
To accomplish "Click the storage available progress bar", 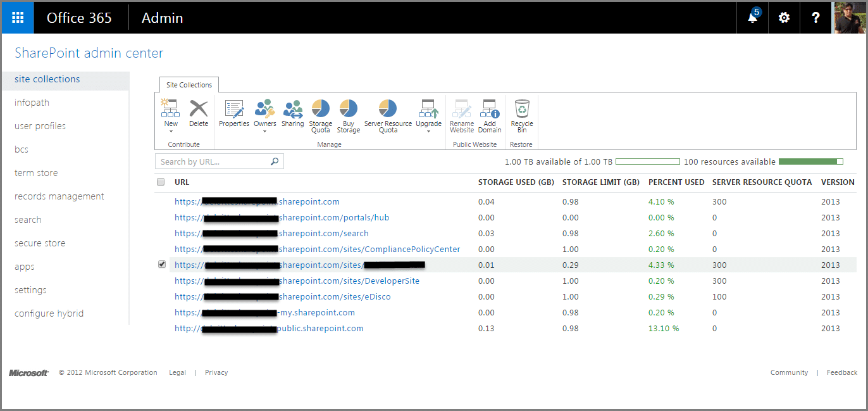I will pyautogui.click(x=648, y=161).
